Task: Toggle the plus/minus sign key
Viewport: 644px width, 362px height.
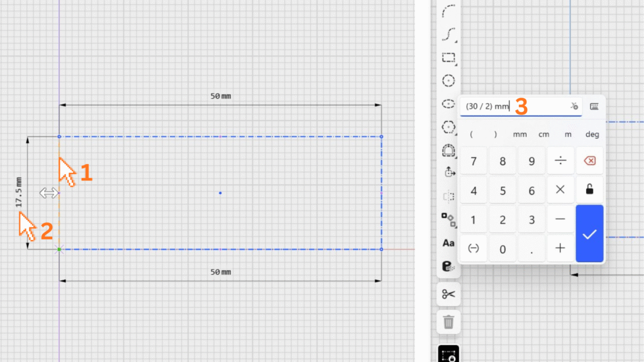Action: click(x=474, y=248)
